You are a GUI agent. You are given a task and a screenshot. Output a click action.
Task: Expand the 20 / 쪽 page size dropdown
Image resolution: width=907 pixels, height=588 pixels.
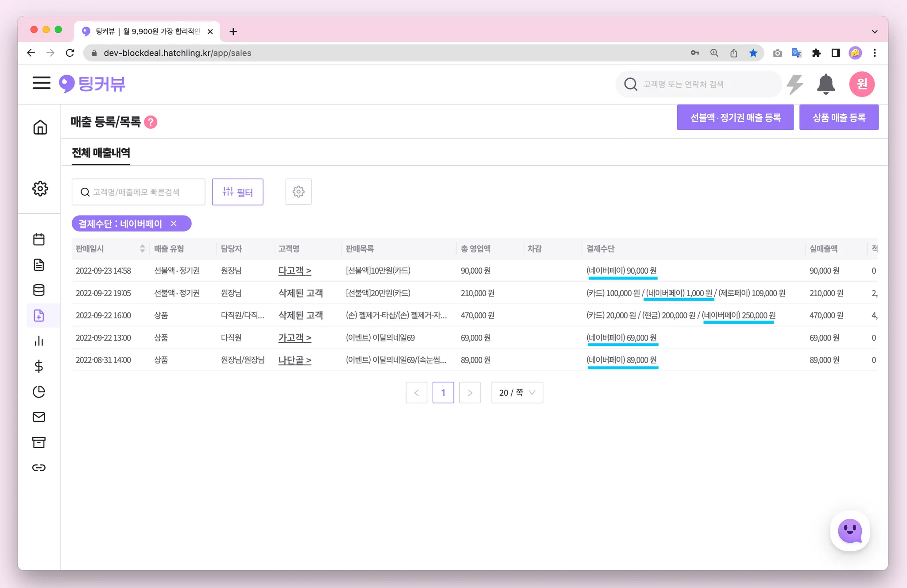pos(517,393)
